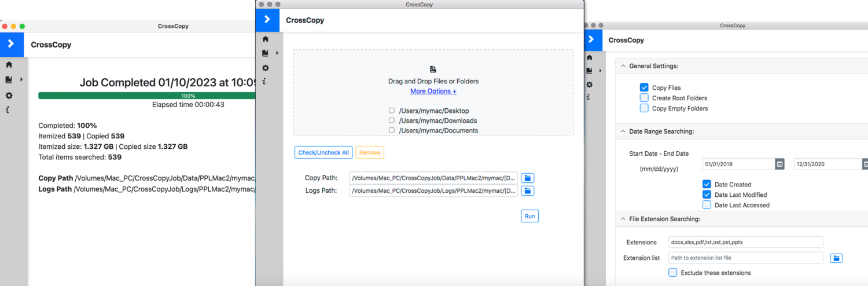868x286 pixels.
Task: Click the Remove button
Action: pos(370,152)
